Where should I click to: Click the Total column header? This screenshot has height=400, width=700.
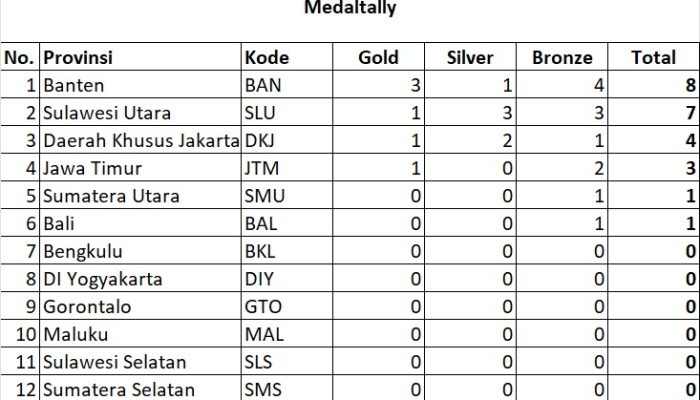pos(653,58)
